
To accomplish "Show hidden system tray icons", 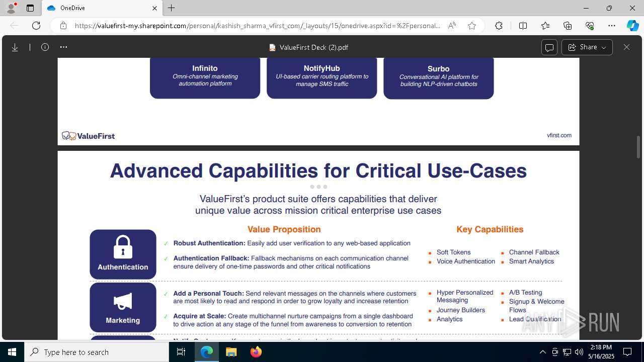I will (x=542, y=352).
